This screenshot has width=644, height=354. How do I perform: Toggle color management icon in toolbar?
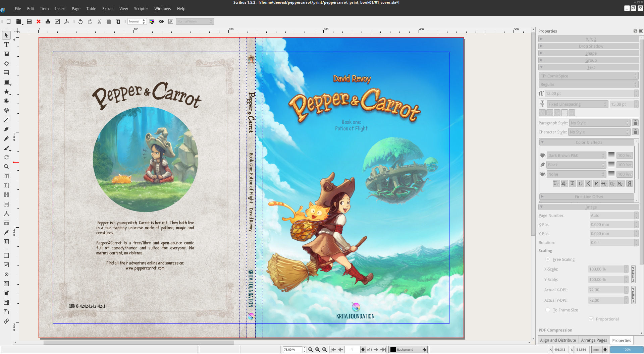click(x=152, y=21)
